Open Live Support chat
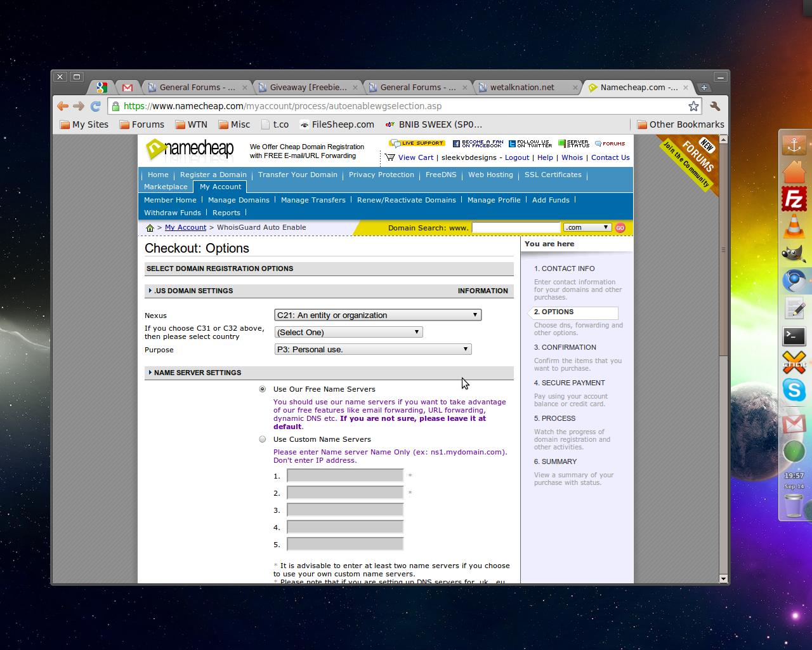The height and width of the screenshot is (650, 812). pos(417,143)
